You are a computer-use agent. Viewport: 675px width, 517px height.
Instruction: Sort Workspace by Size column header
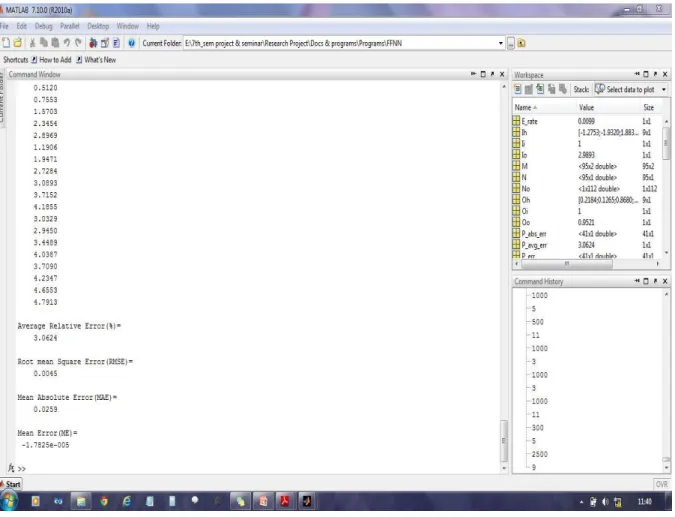(648, 107)
